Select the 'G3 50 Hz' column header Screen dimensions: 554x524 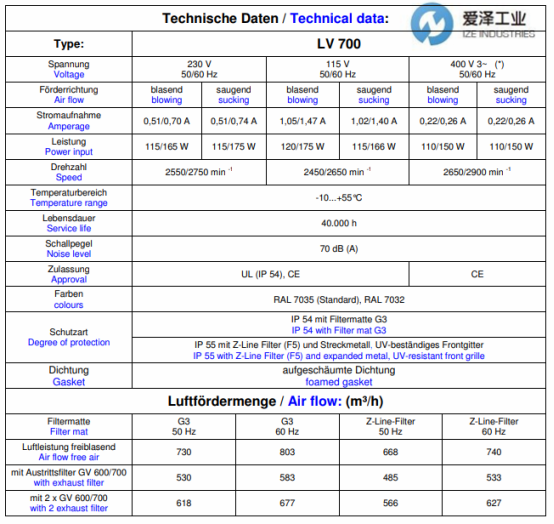[184, 427]
